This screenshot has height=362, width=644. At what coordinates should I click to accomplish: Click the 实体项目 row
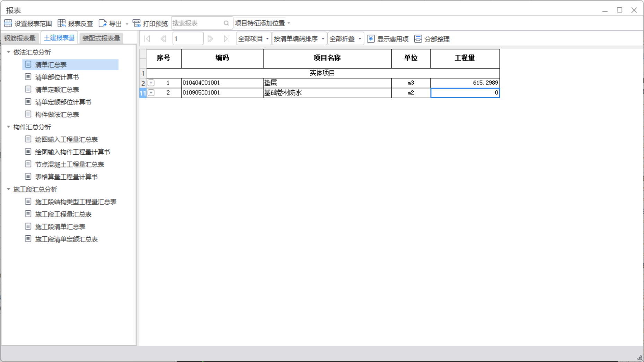click(323, 73)
